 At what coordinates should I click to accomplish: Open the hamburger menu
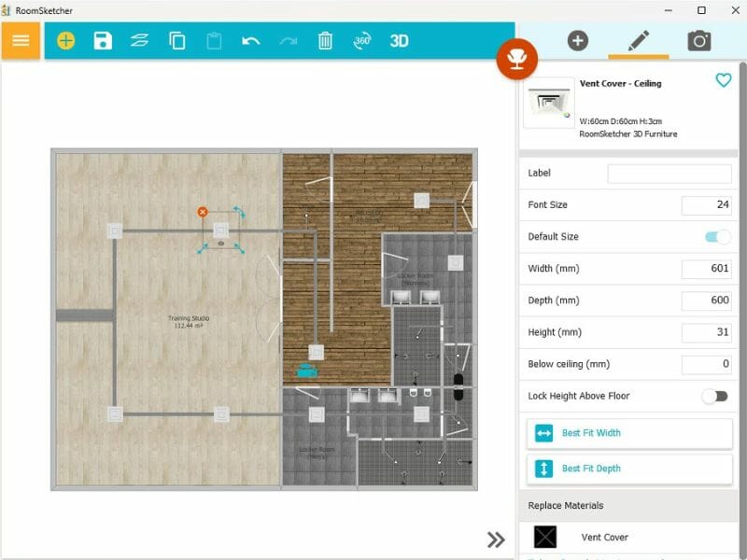pos(19,40)
